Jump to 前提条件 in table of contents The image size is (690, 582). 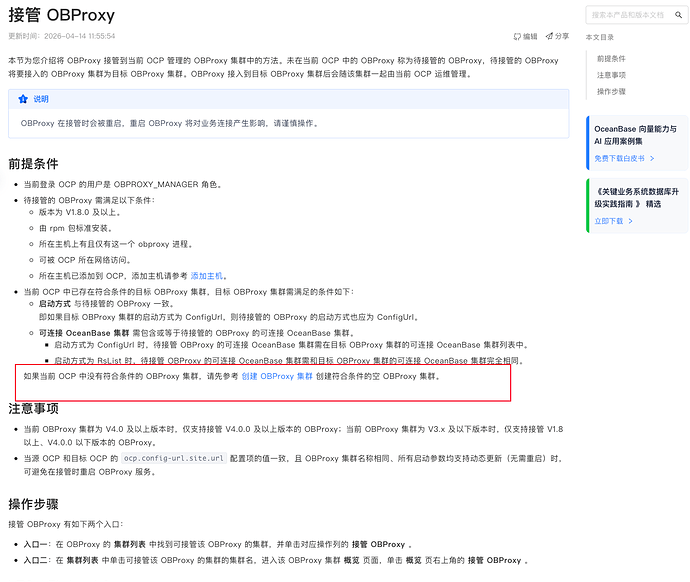[x=611, y=59]
